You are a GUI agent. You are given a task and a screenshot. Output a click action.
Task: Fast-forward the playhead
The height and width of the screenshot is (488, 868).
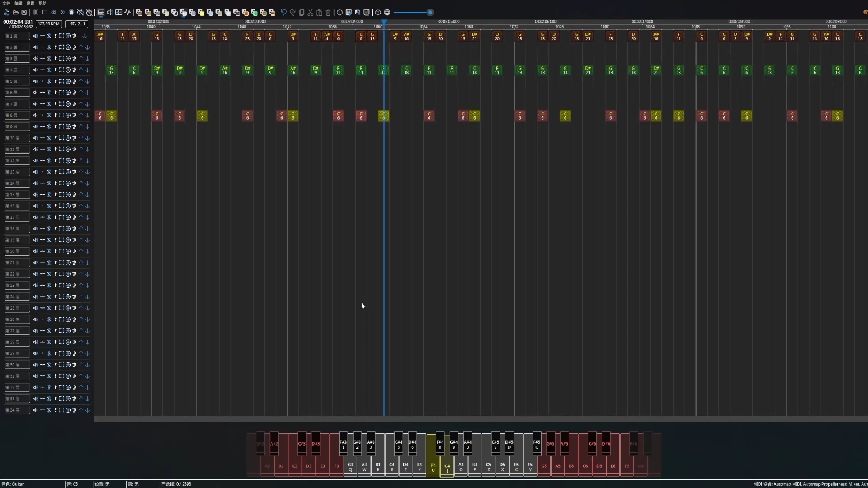tap(62, 13)
